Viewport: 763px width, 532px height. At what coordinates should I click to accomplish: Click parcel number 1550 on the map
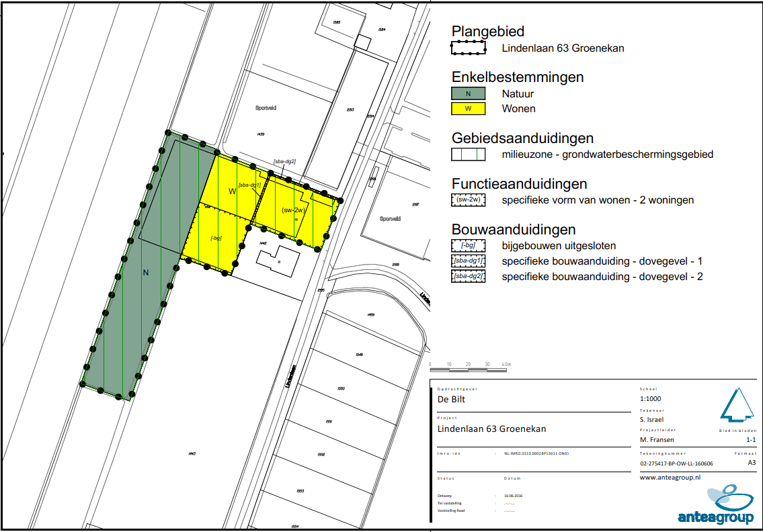tap(341, 388)
